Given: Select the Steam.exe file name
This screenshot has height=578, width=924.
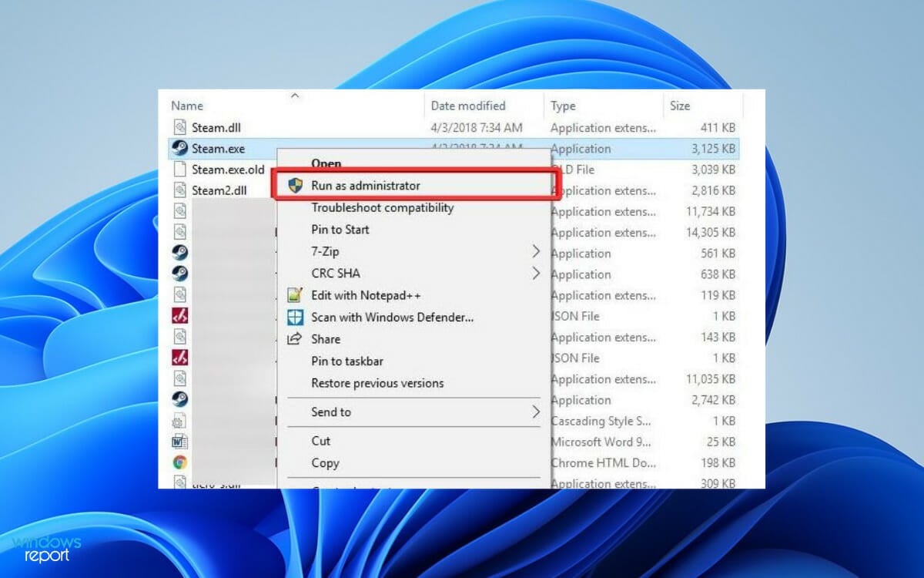Looking at the screenshot, I should (218, 149).
